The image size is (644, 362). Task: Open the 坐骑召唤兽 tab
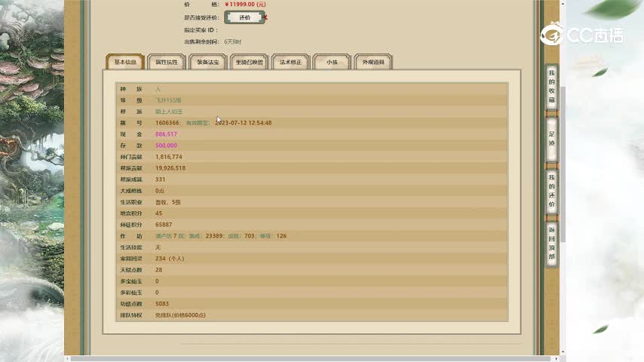pos(250,63)
